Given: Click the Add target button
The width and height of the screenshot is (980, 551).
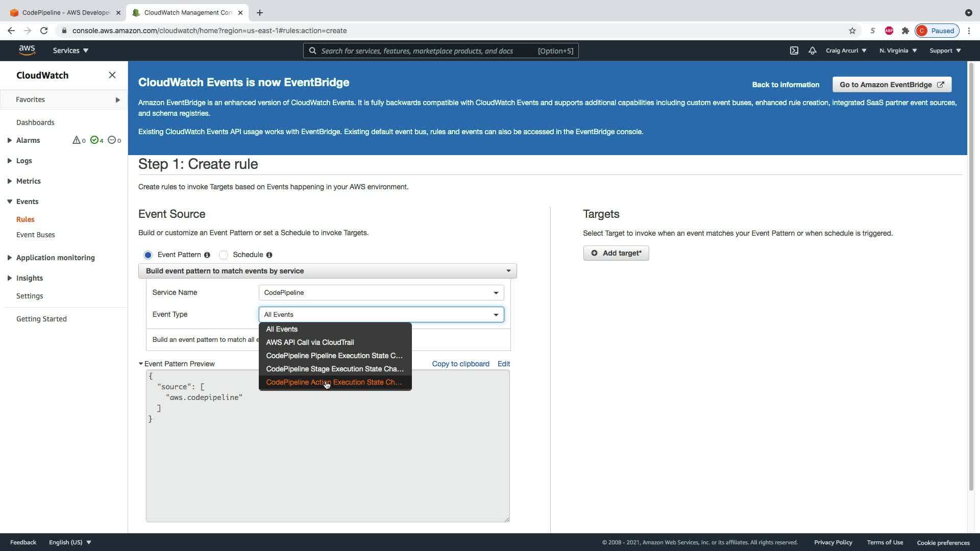Looking at the screenshot, I should (x=616, y=253).
